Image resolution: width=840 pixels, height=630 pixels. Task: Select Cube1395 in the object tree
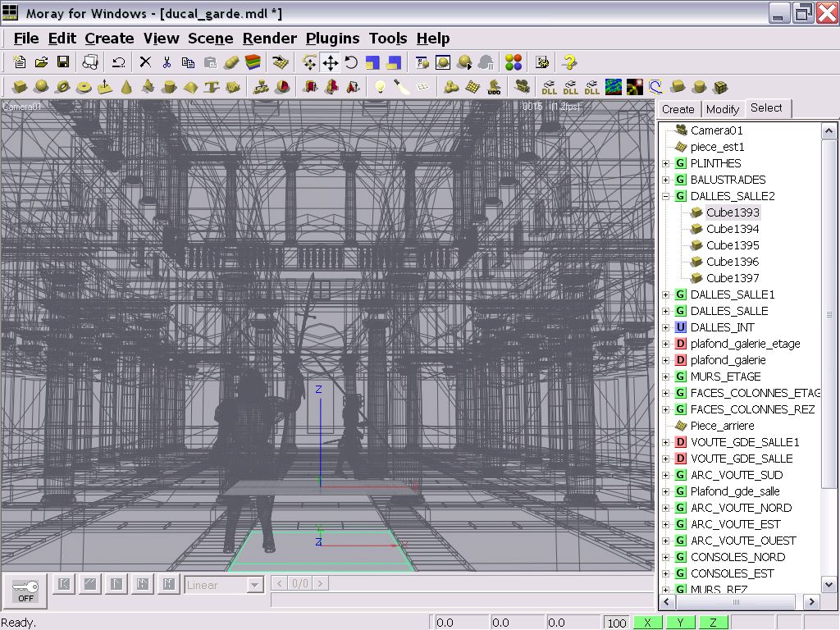click(733, 245)
